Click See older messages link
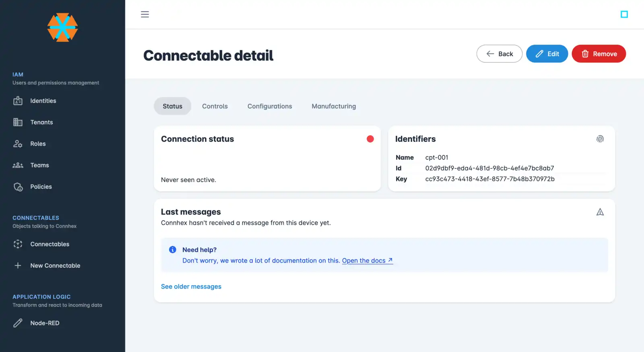The height and width of the screenshot is (352, 644). pos(191,286)
